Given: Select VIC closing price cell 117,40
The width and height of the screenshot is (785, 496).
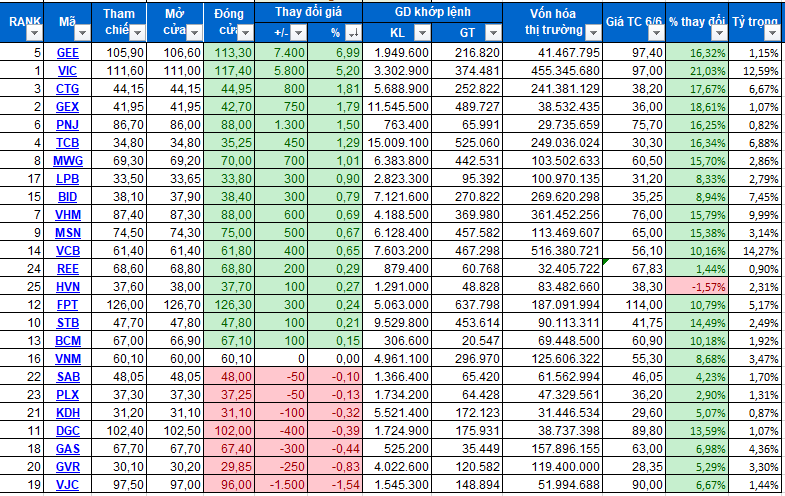Looking at the screenshot, I should (x=229, y=71).
